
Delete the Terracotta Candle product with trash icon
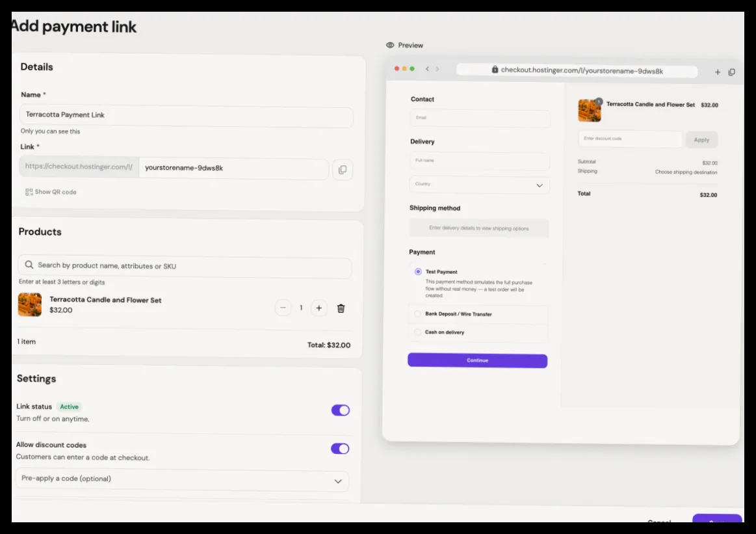341,308
